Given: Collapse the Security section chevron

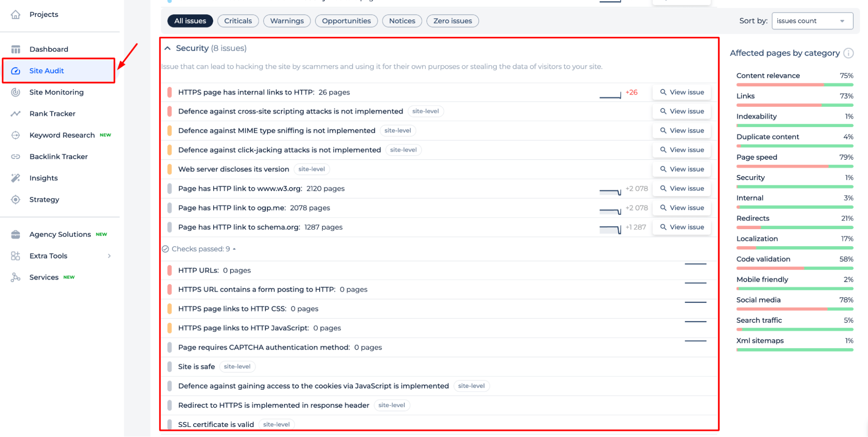Looking at the screenshot, I should tap(168, 48).
